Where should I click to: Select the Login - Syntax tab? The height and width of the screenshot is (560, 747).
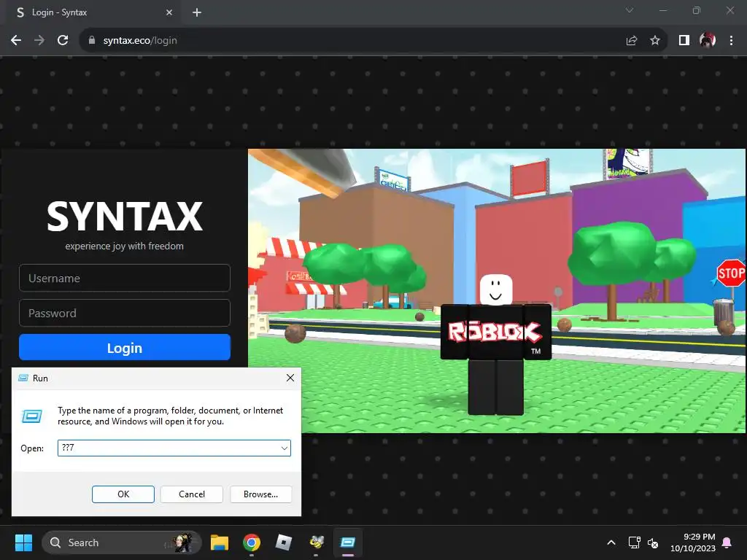tap(93, 12)
